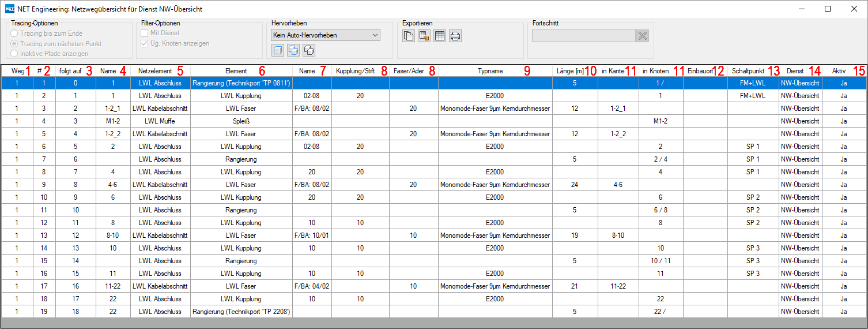Click 'Ja' Aktiv cell in row 19

(x=844, y=312)
